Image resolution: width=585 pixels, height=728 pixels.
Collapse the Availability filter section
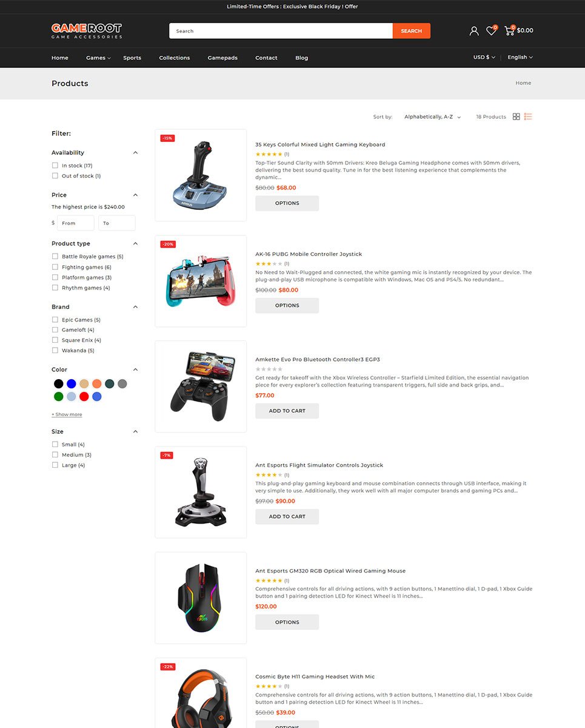coord(135,153)
